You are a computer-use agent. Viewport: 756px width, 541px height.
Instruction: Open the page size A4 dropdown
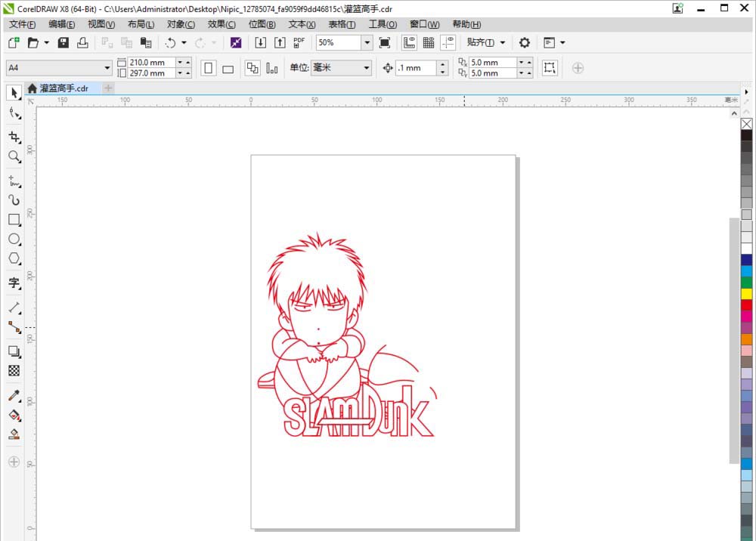[107, 68]
